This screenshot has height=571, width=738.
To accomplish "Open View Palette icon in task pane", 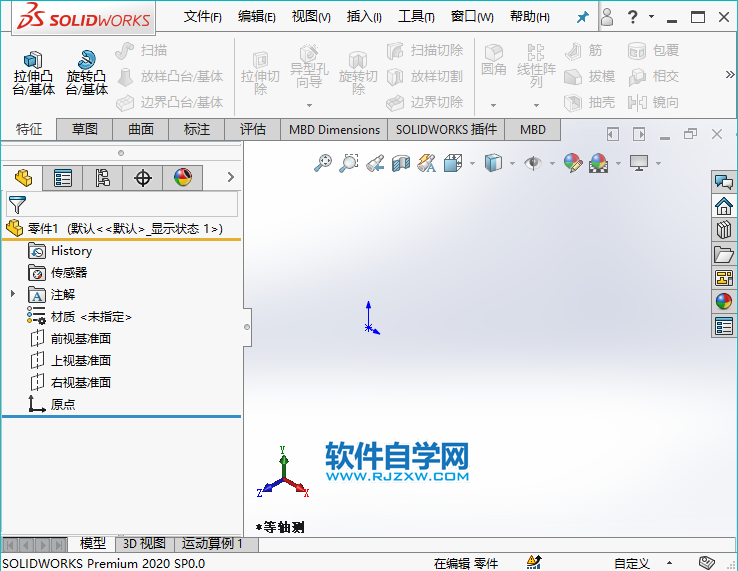I will [724, 278].
